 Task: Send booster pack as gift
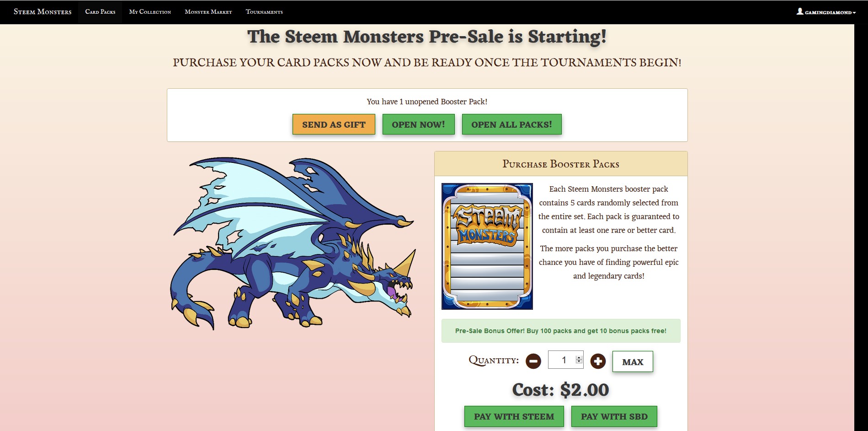coord(334,124)
